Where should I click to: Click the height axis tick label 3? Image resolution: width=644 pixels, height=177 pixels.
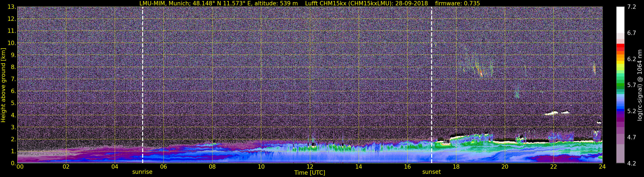coord(13,127)
